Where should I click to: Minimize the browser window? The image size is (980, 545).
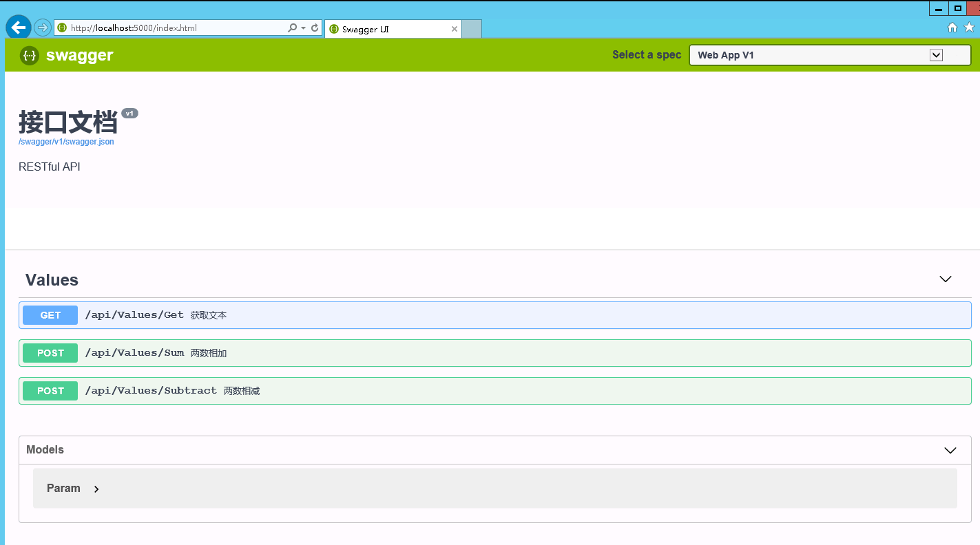pyautogui.click(x=939, y=8)
